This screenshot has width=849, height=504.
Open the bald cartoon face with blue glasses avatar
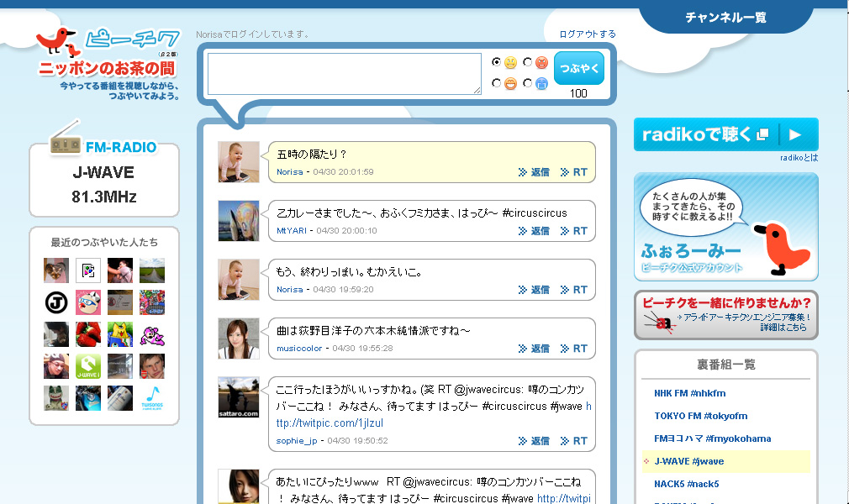coord(88,302)
